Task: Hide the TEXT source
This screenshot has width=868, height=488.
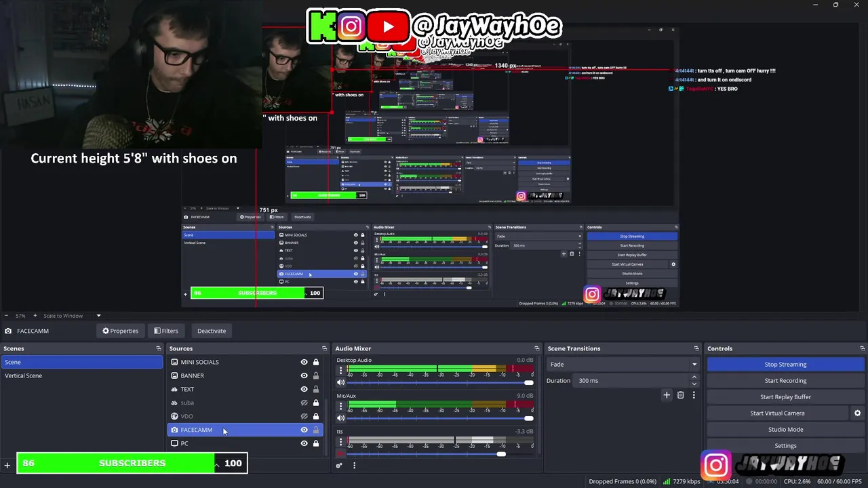Action: point(304,389)
